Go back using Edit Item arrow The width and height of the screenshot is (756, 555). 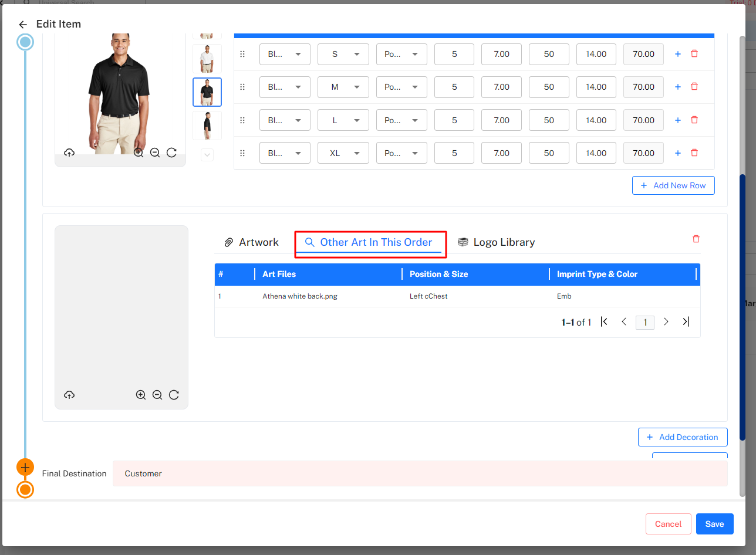(23, 25)
